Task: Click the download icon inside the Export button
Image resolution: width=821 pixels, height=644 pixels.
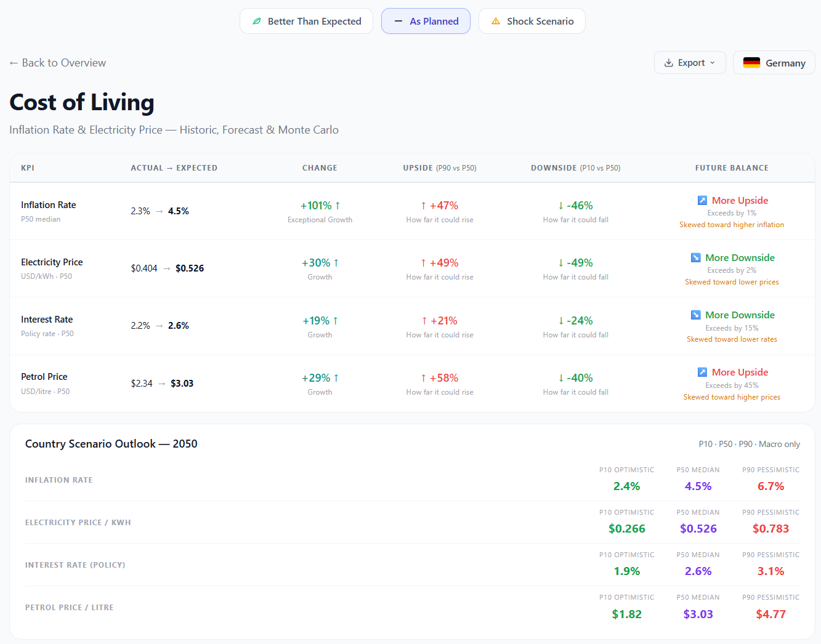Action: [x=668, y=62]
